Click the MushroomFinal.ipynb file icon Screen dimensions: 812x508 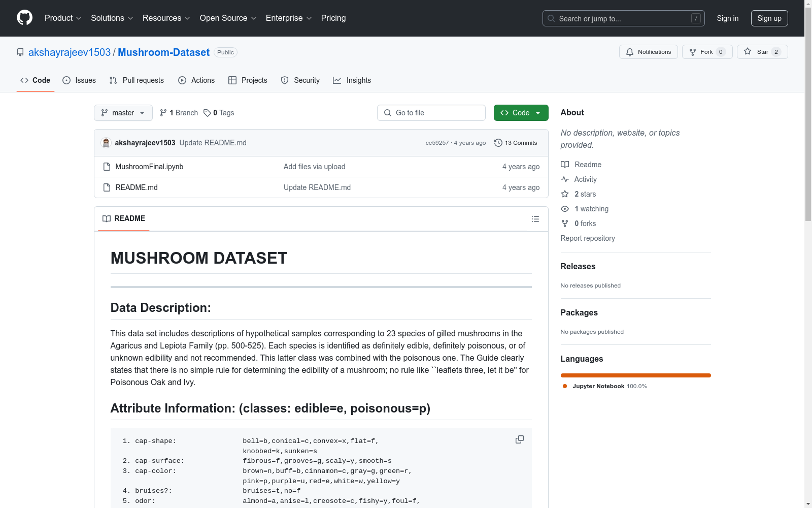point(107,167)
